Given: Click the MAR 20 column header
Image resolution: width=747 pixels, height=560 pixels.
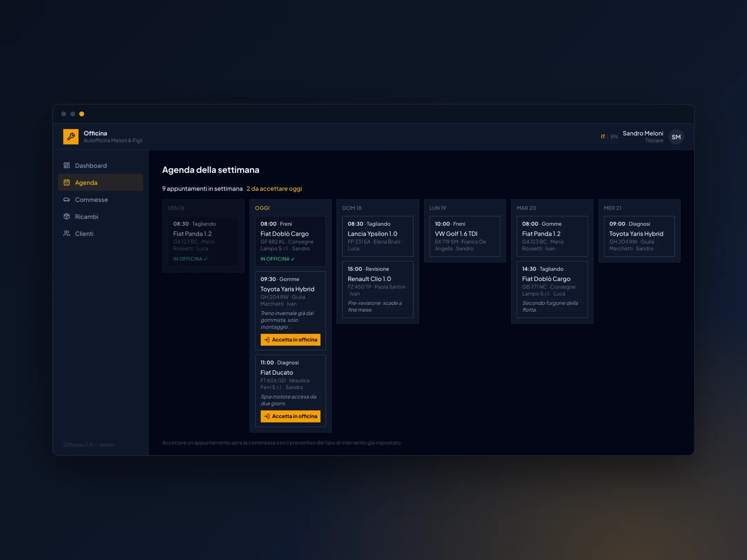Looking at the screenshot, I should (526, 208).
